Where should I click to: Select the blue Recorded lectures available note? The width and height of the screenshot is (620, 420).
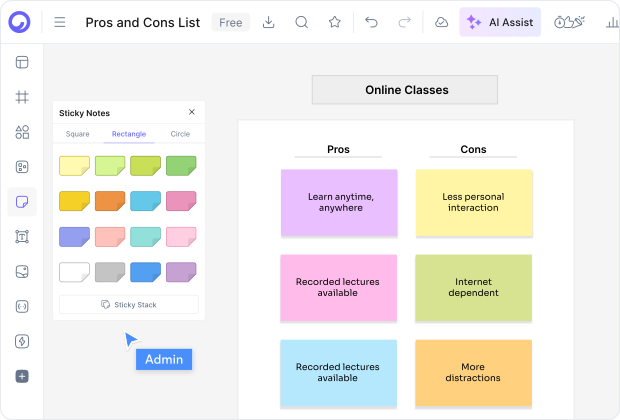pyautogui.click(x=338, y=373)
